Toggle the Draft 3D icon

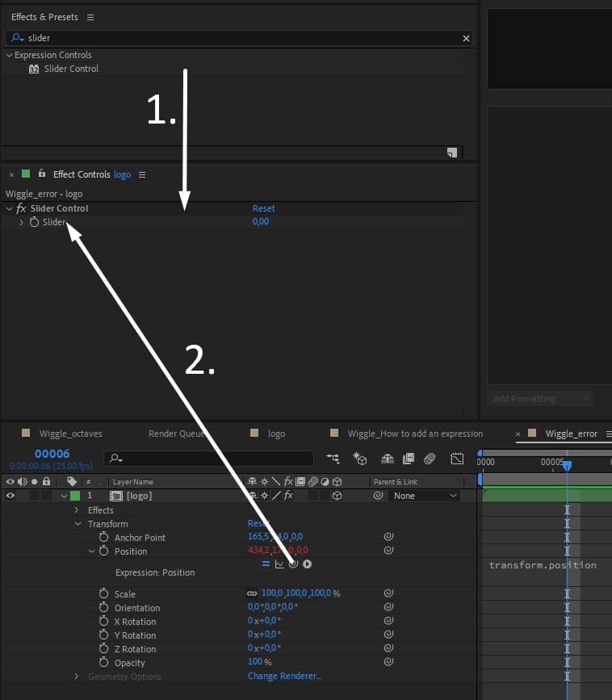tap(360, 459)
